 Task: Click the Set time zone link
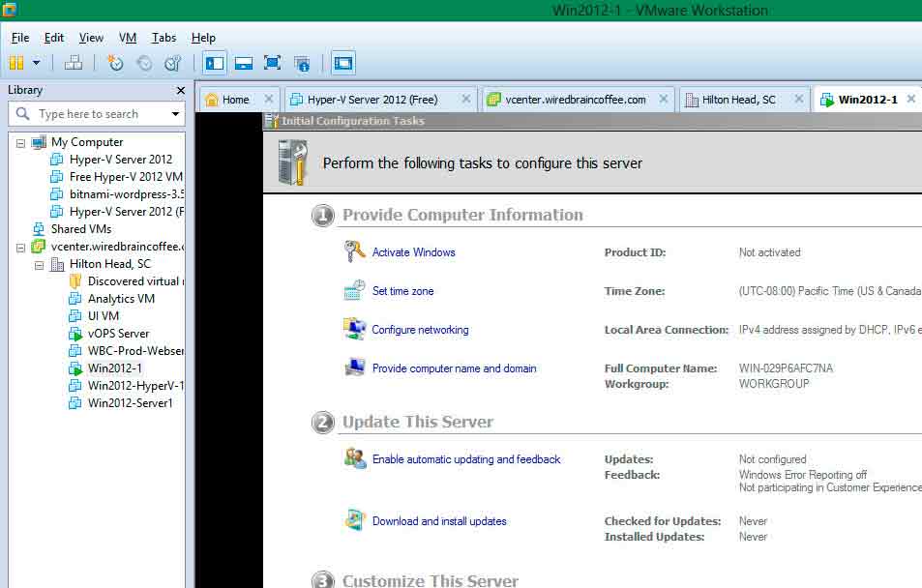click(x=402, y=291)
